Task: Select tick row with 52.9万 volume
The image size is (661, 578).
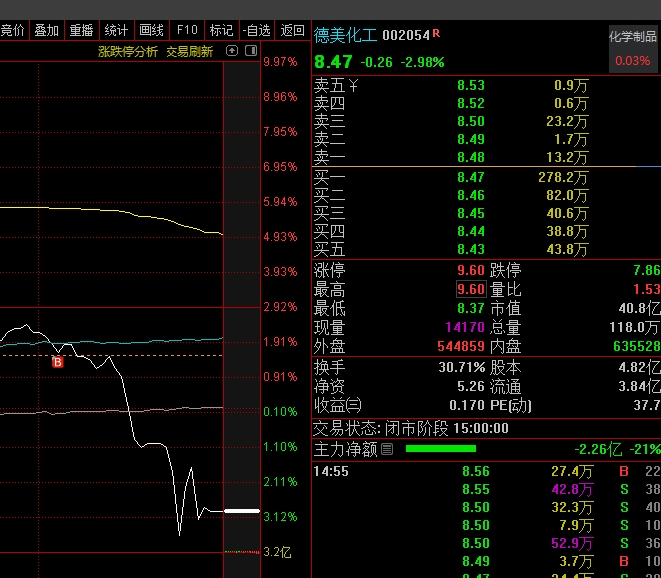Action: [x=487, y=543]
